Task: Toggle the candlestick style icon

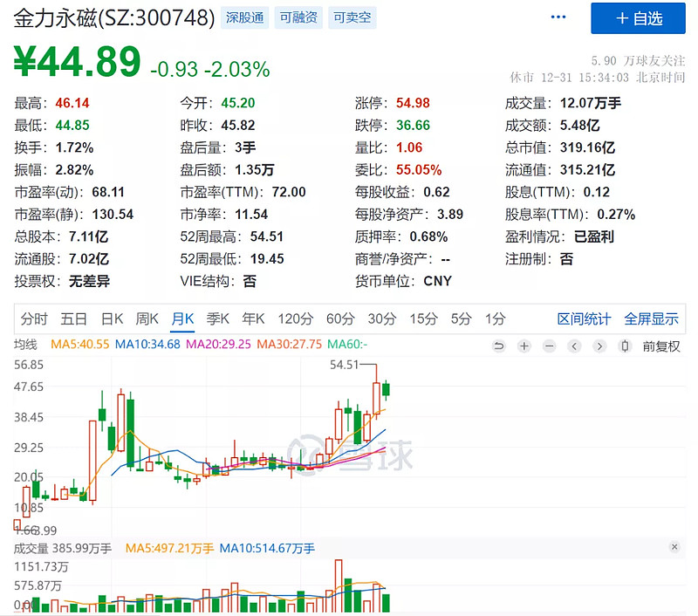Action: click(x=625, y=346)
